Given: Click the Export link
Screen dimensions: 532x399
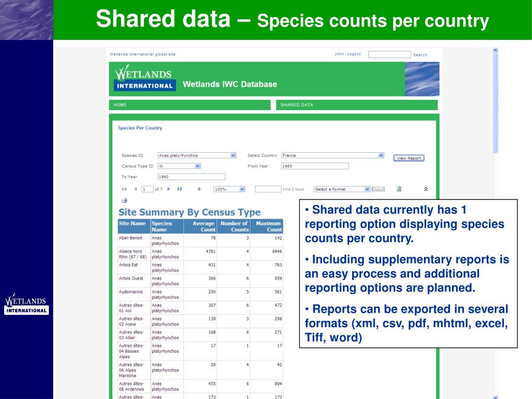Looking at the screenshot, I should click(x=378, y=189).
